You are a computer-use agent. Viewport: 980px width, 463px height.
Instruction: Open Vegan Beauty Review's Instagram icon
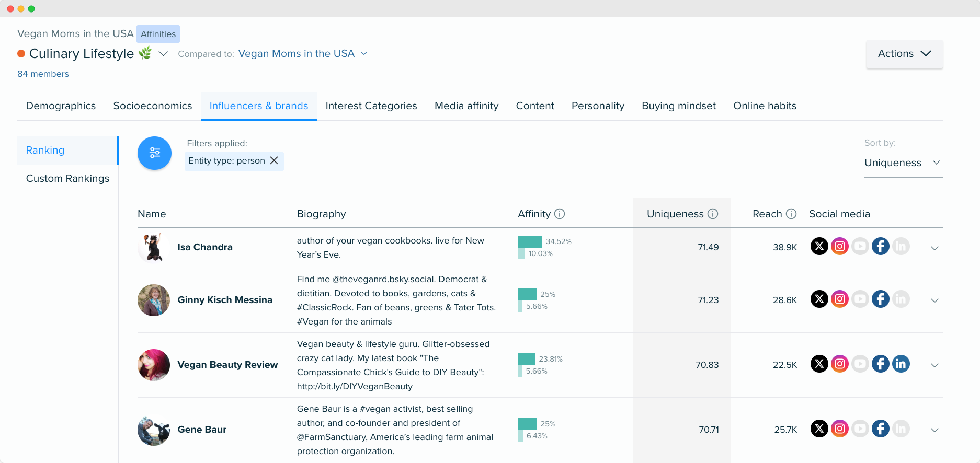tap(840, 364)
